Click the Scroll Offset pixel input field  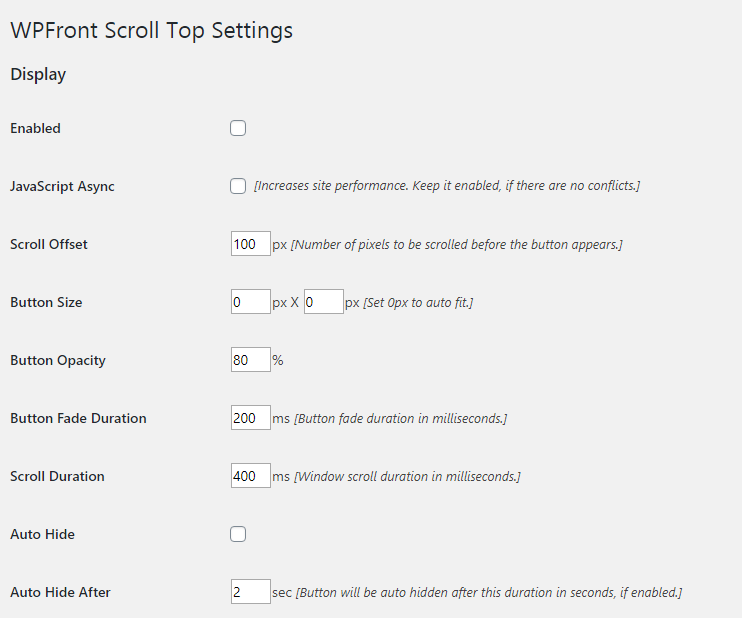[x=250, y=244]
